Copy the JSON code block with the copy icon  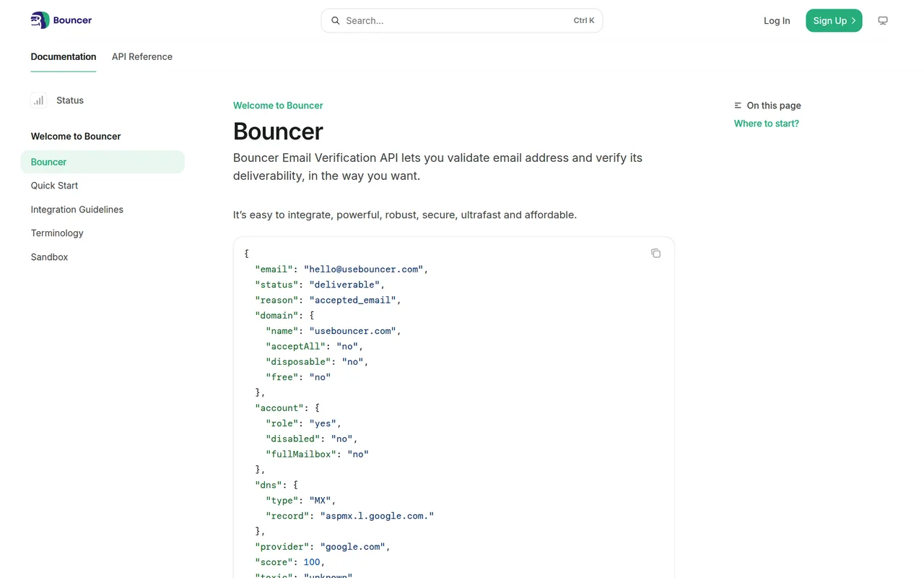click(655, 253)
